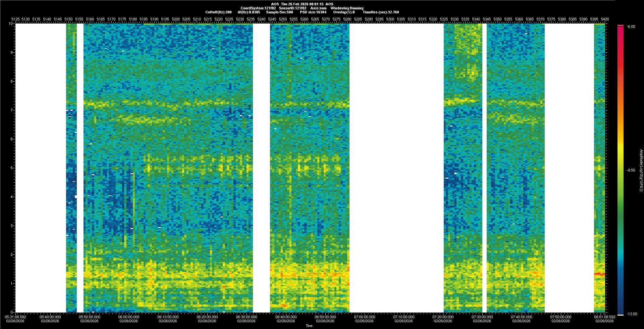Image resolution: width=644 pixels, height=329 pixels.
Task: Click the -6.00 colorbar maximum label
Action: [x=631, y=27]
